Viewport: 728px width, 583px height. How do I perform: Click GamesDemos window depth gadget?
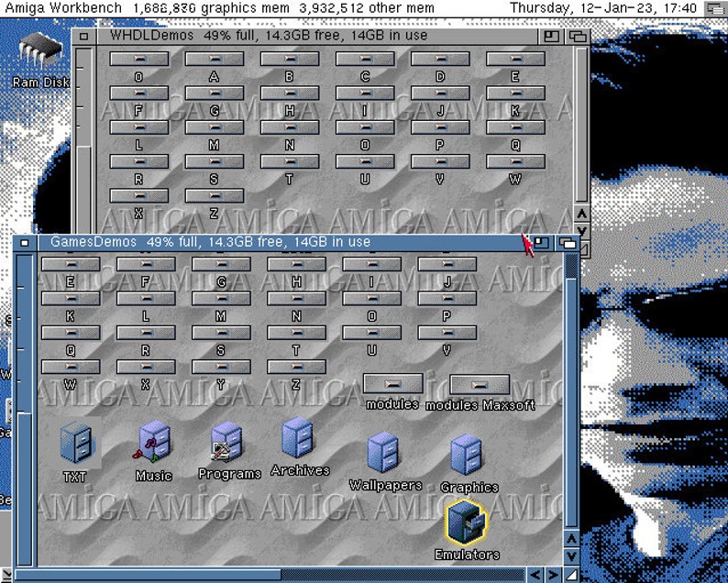[x=568, y=243]
